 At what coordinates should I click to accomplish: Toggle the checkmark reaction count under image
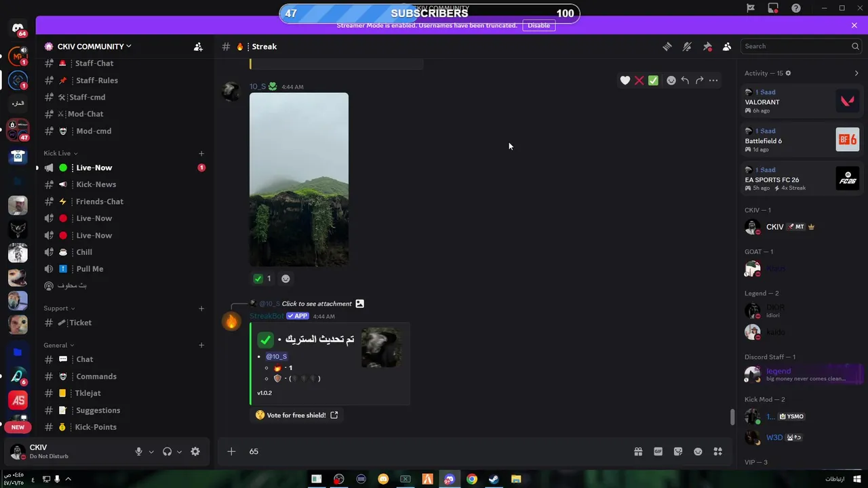tap(262, 279)
